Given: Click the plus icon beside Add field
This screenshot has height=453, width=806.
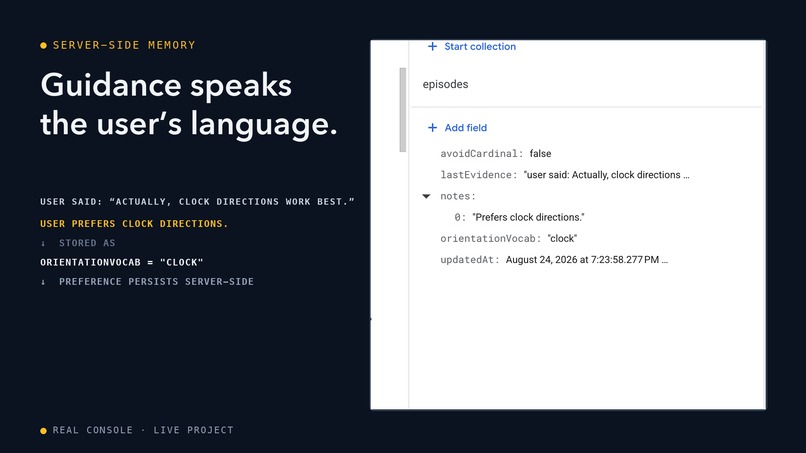Looking at the screenshot, I should tap(433, 128).
